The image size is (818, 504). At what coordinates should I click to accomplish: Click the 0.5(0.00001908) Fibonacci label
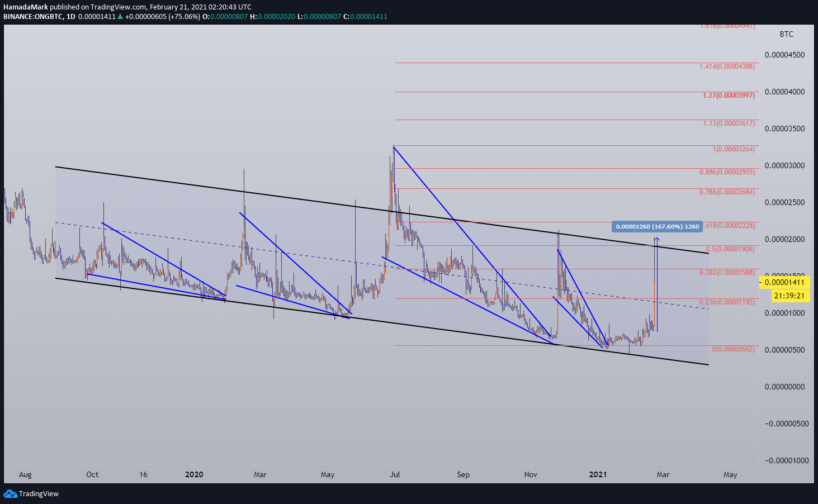[730, 249]
